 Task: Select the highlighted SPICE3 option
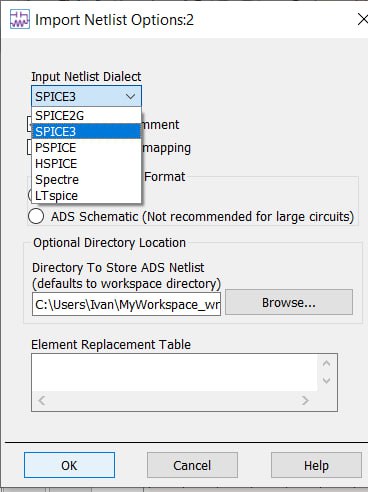[86, 131]
